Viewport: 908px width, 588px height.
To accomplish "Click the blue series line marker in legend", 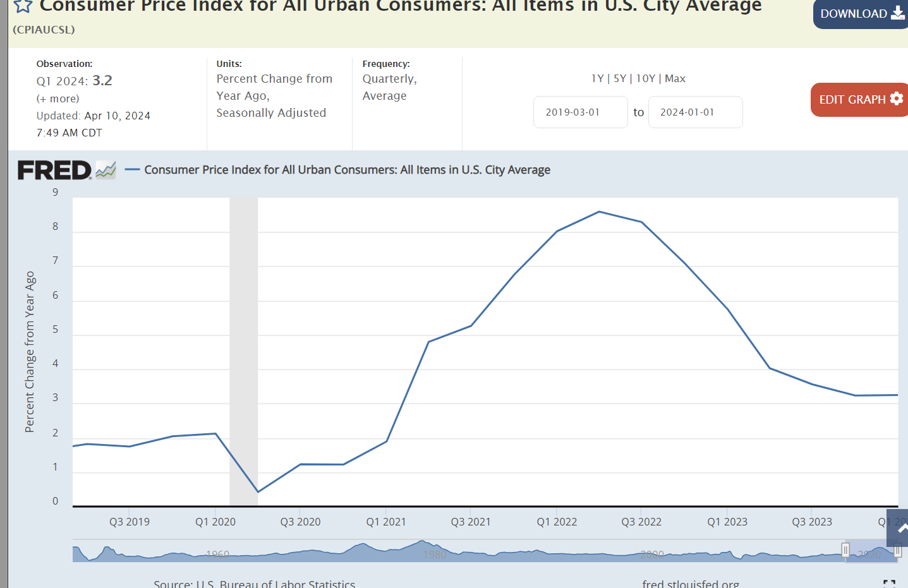I will coord(132,170).
